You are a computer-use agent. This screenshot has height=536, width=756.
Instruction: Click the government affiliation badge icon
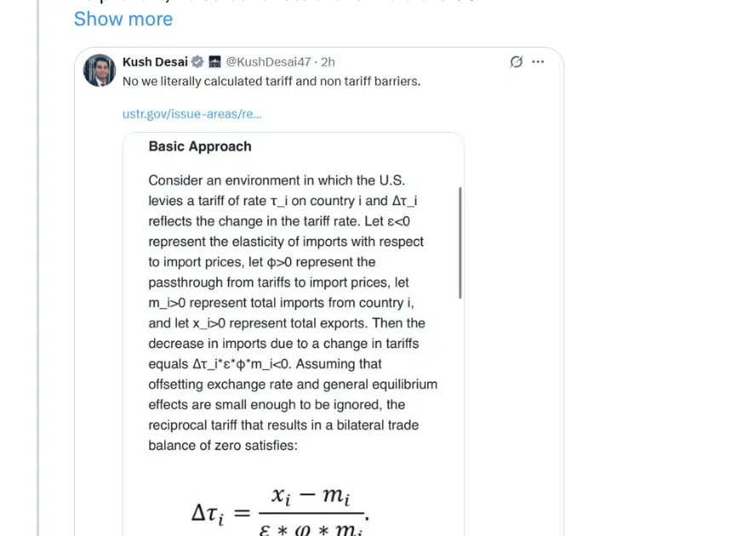pos(215,62)
